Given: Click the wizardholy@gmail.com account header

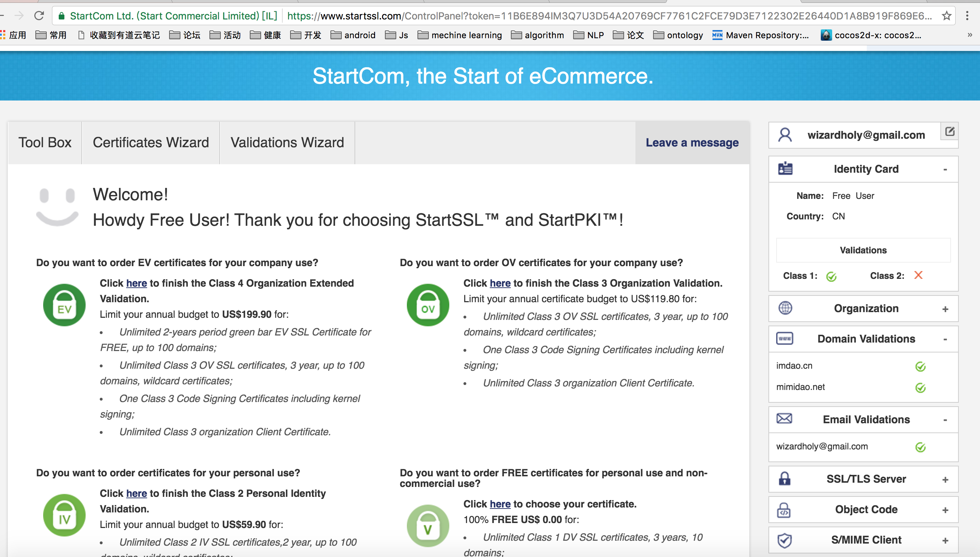Looking at the screenshot, I should click(x=866, y=135).
